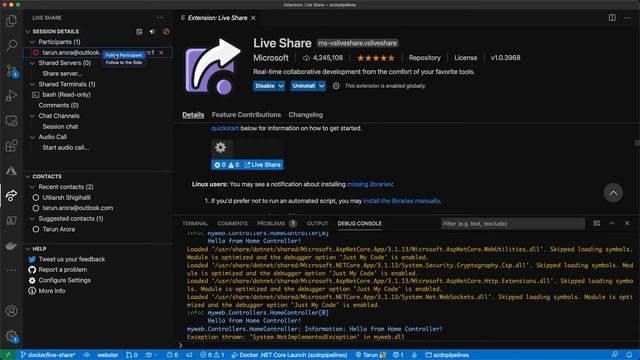Open the Azure view icon
The image size is (640, 360).
(x=11, y=171)
